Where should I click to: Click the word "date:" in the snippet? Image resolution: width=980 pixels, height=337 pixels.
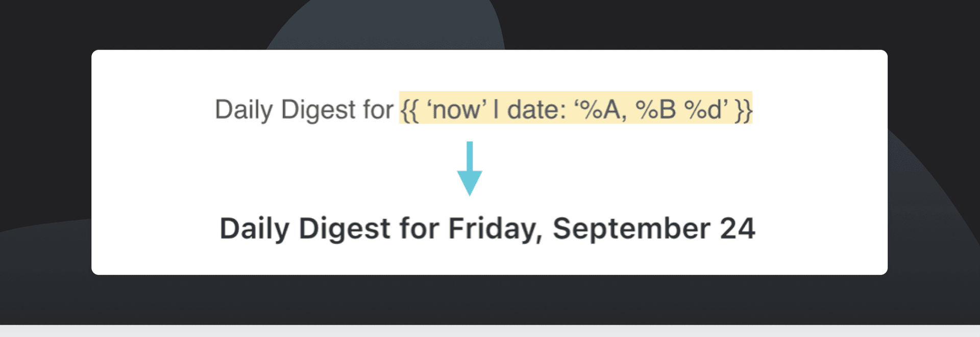click(x=536, y=110)
